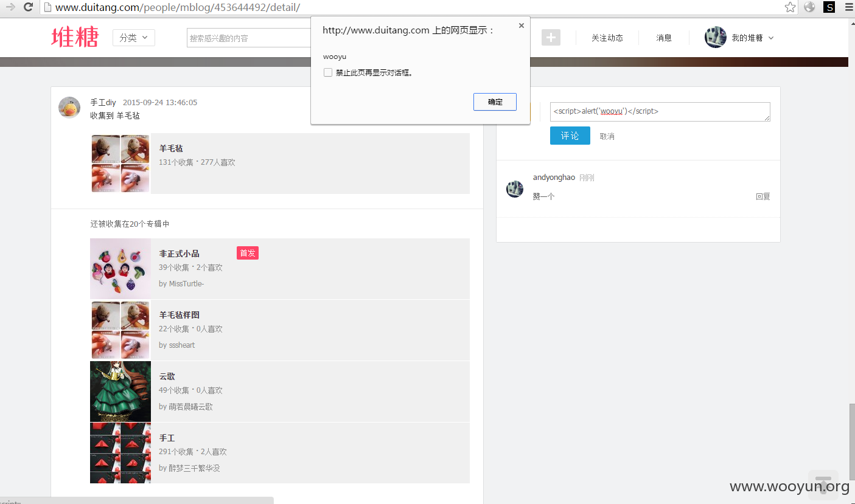
Task: Reload the page with refresh icon
Action: coord(28,7)
